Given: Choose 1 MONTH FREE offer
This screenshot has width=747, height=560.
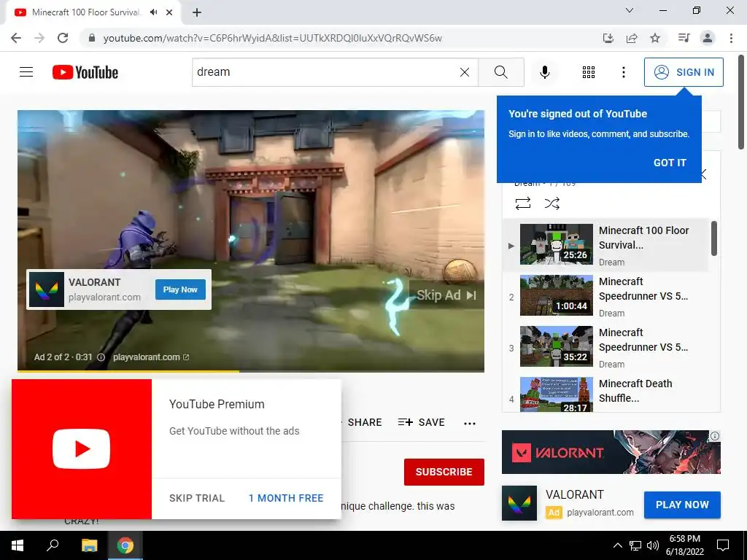Looking at the screenshot, I should [286, 498].
